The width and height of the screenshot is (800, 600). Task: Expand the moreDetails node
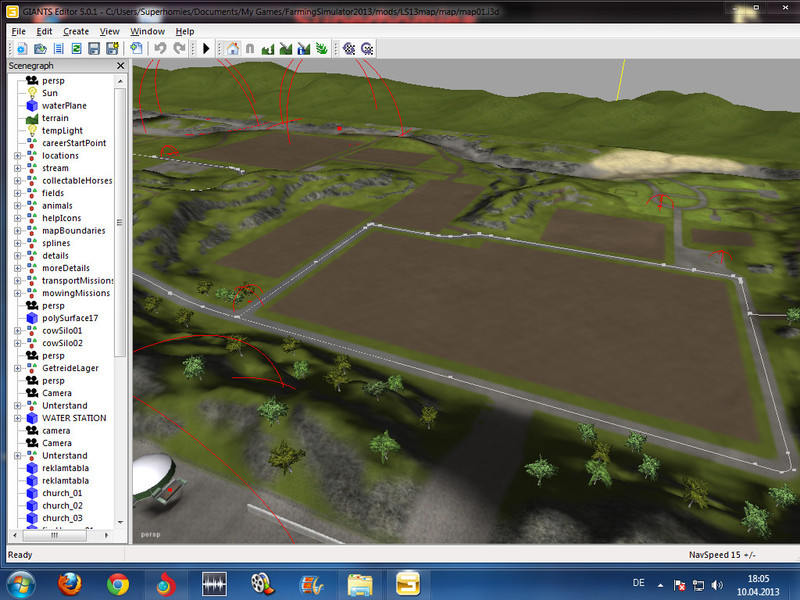click(x=17, y=268)
